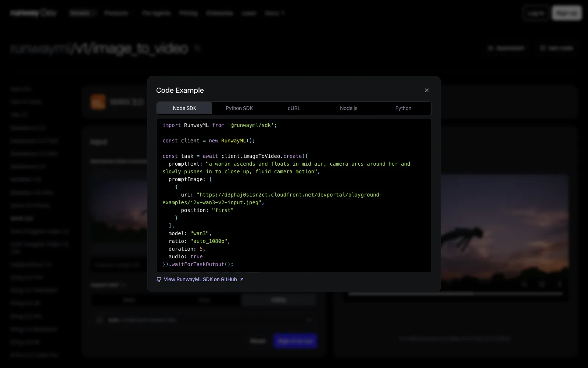The height and width of the screenshot is (368, 588).
Task: Click the waitForTaskOutput line
Action: tap(198, 264)
